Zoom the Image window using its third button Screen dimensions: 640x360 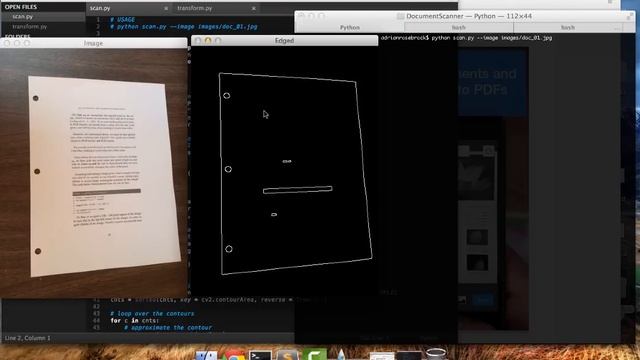click(x=27, y=43)
